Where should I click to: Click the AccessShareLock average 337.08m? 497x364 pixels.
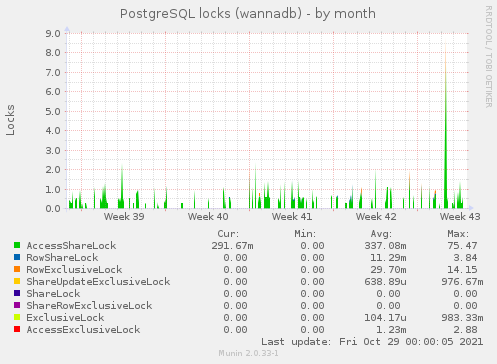[x=385, y=246]
